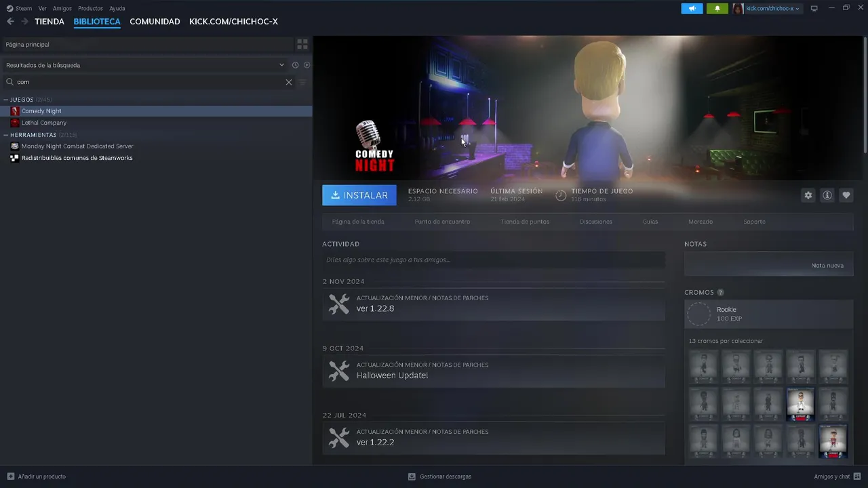Click the ready-to-play filter icon
The width and height of the screenshot is (868, 488).
point(307,65)
